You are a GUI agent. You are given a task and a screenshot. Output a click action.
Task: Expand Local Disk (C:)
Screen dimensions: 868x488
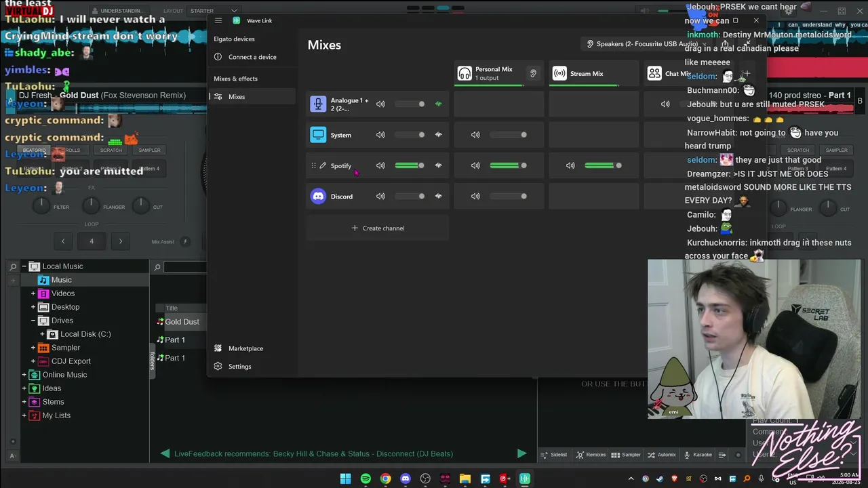[x=42, y=334]
